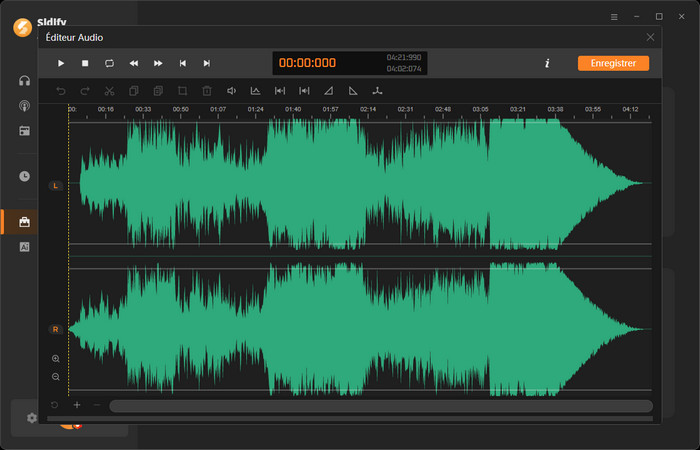Select the crop tool
The height and width of the screenshot is (450, 700).
pyautogui.click(x=182, y=91)
